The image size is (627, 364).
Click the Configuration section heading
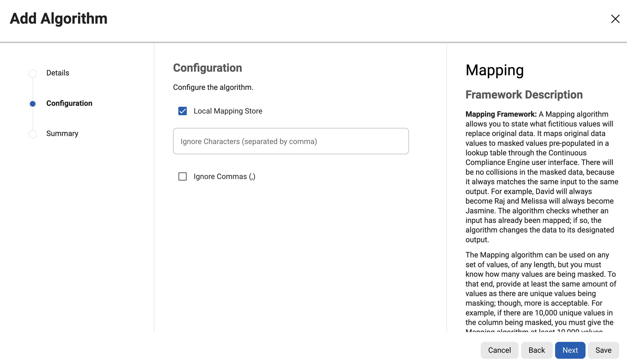point(208,68)
